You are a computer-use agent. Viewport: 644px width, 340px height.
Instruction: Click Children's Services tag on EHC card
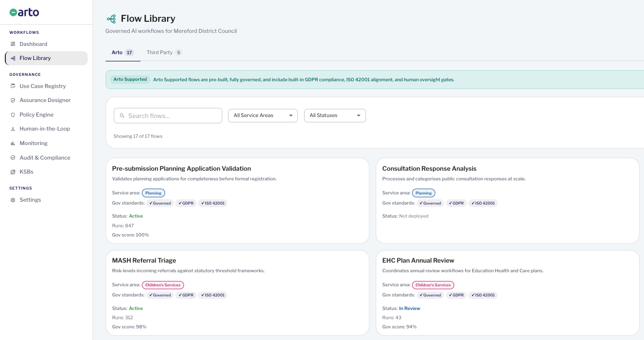tap(433, 285)
